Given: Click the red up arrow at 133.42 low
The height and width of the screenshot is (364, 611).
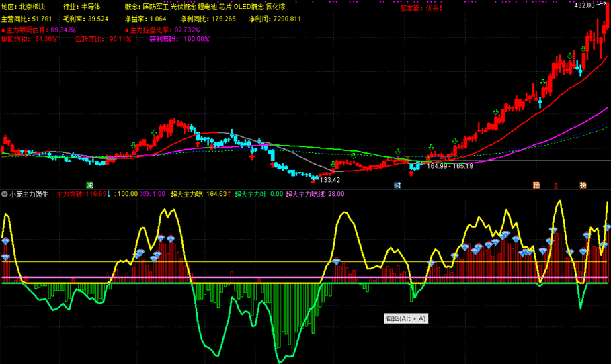Looking at the screenshot, I should point(313,179).
